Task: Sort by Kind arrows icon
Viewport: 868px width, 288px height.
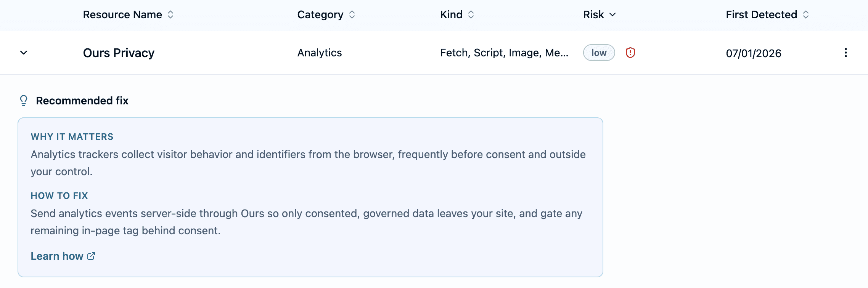Action: pyautogui.click(x=471, y=14)
